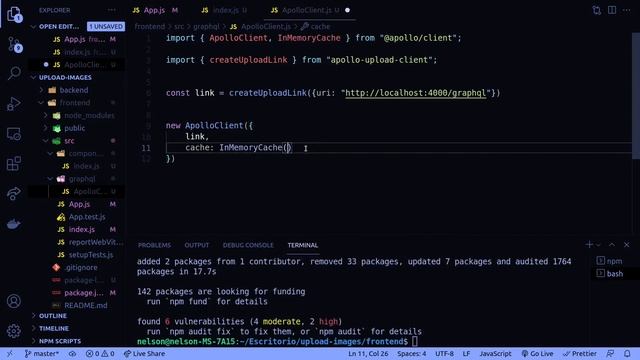Open the Output panel tab
Image resolution: width=640 pixels, height=360 pixels.
point(196,245)
